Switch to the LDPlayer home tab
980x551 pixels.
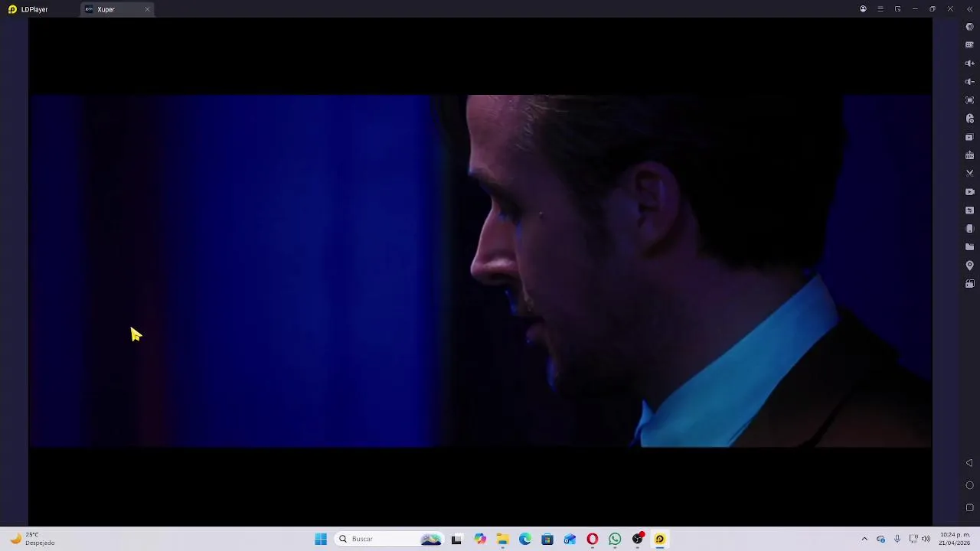click(29, 9)
